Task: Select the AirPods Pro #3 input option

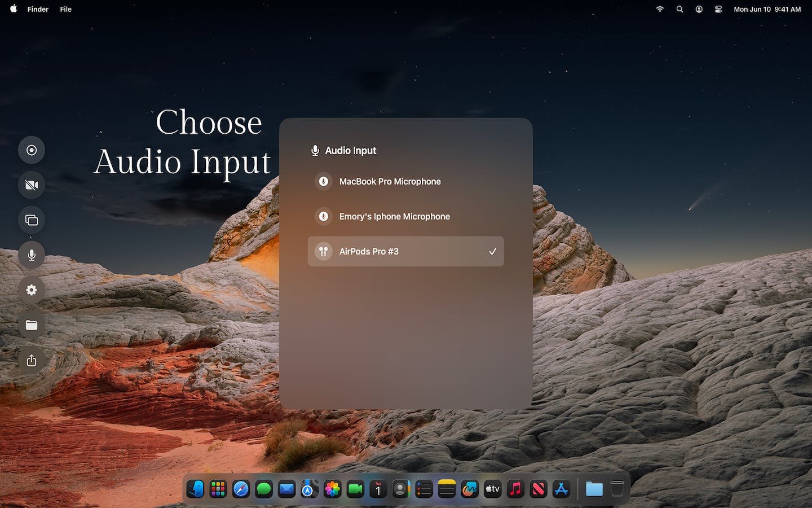Action: 406,251
